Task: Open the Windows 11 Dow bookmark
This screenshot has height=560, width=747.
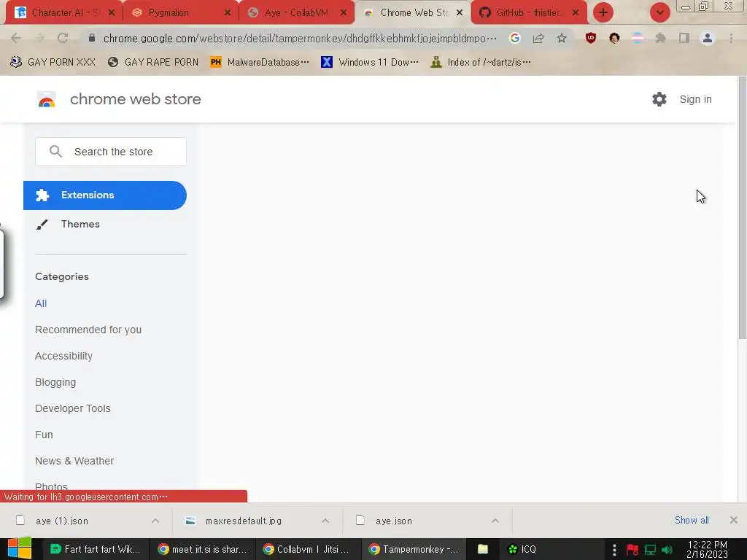Action: [x=370, y=62]
